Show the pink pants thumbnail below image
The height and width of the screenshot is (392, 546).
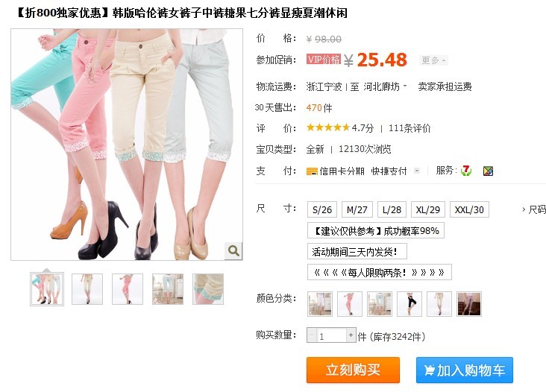click(128, 289)
